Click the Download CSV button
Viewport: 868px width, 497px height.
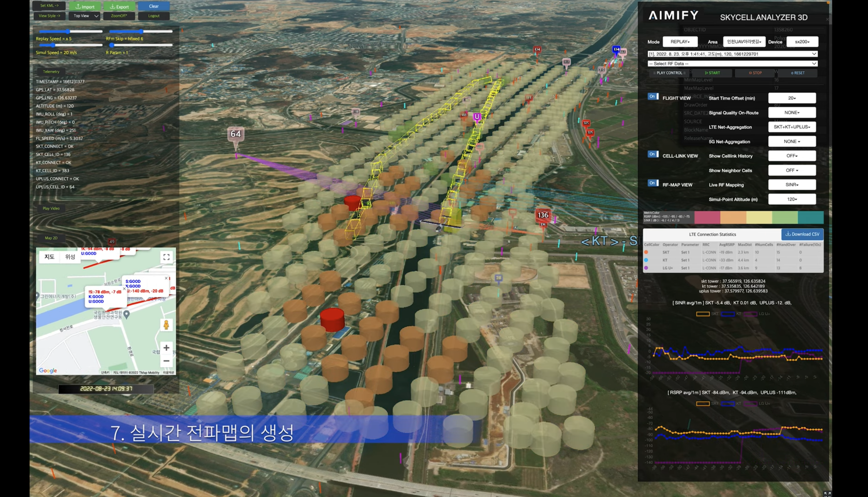pos(802,234)
